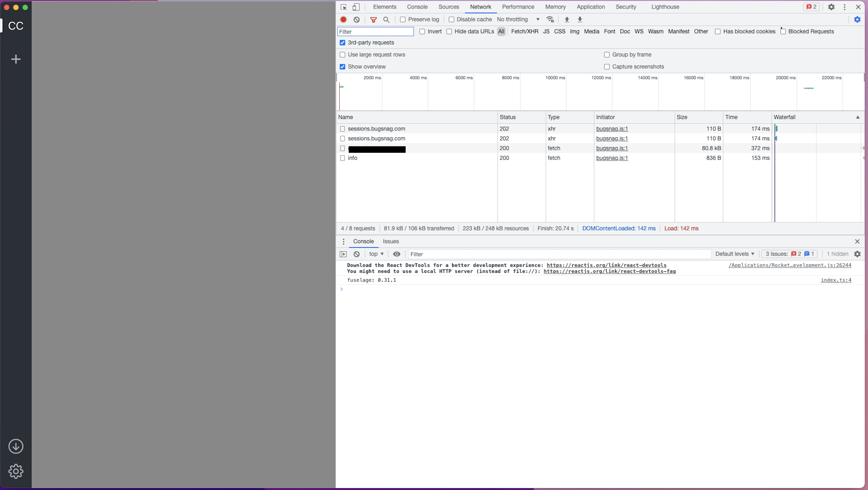Check Disable cache
868x490 pixels.
(x=451, y=19)
